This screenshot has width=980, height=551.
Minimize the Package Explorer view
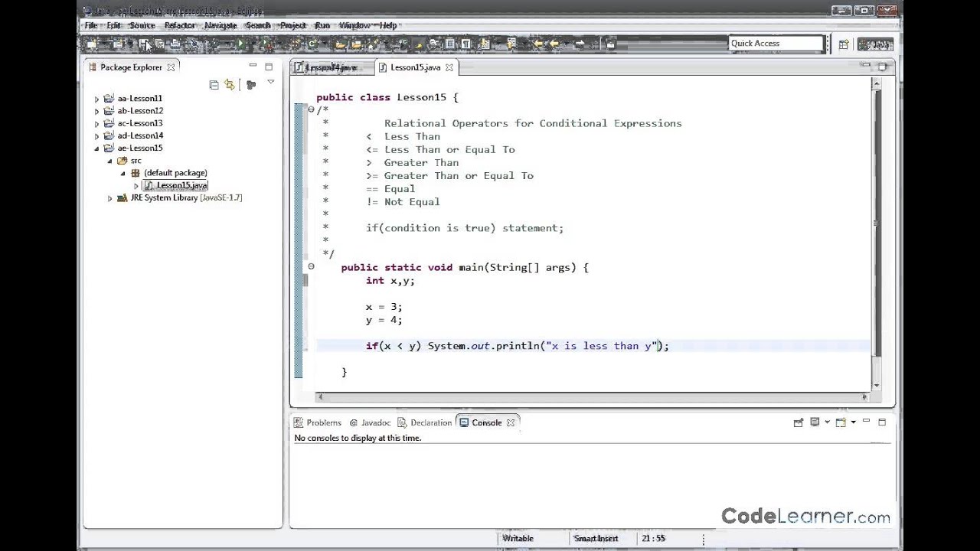[x=253, y=66]
